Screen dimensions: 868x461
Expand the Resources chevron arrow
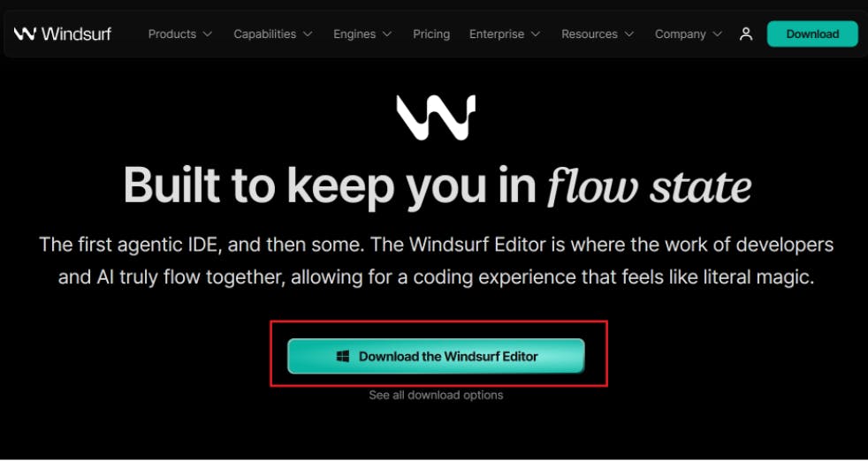pyautogui.click(x=629, y=34)
